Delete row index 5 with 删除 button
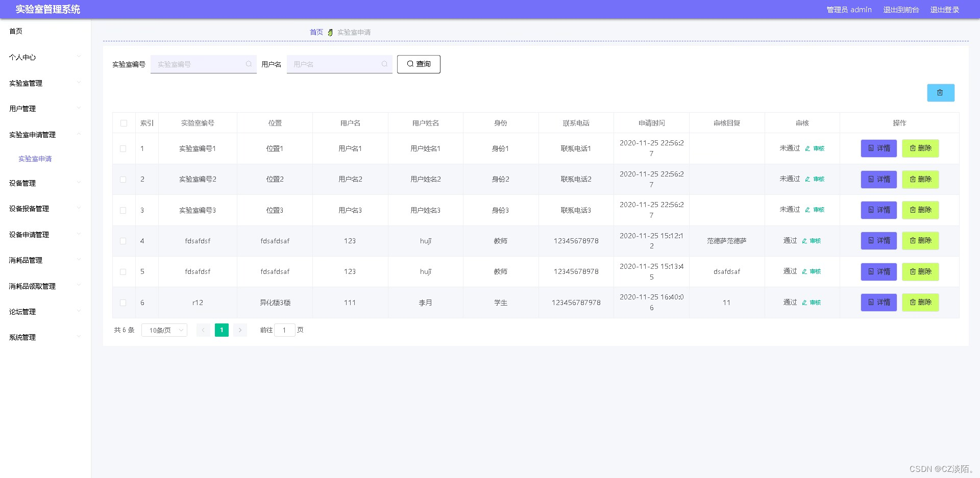This screenshot has height=478, width=980. point(920,271)
